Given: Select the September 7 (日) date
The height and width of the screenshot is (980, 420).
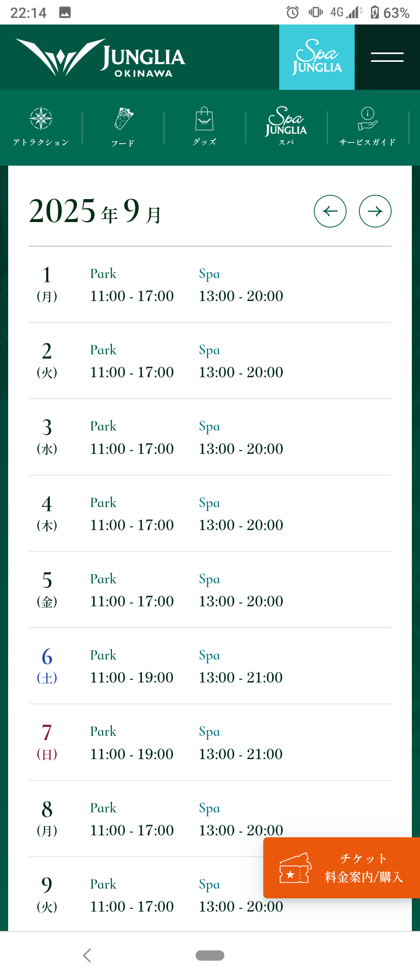Looking at the screenshot, I should (47, 742).
